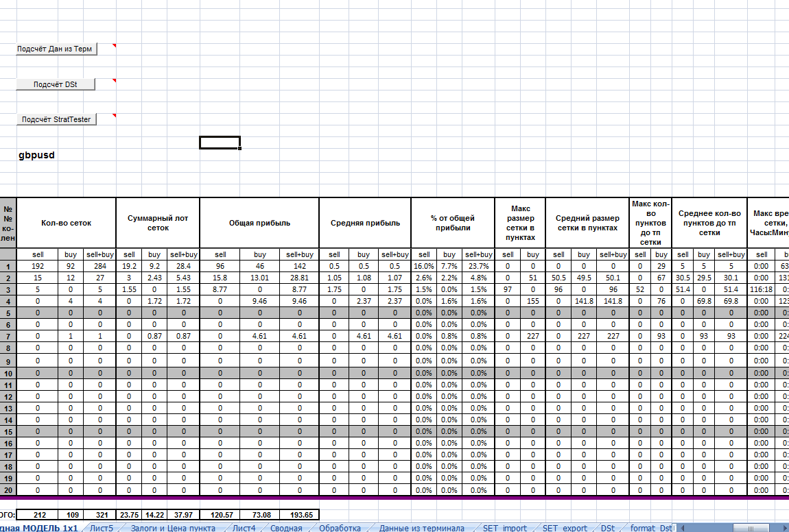The width and height of the screenshot is (789, 532).
Task: Select the totals cell showing 37.97
Action: pyautogui.click(x=184, y=514)
